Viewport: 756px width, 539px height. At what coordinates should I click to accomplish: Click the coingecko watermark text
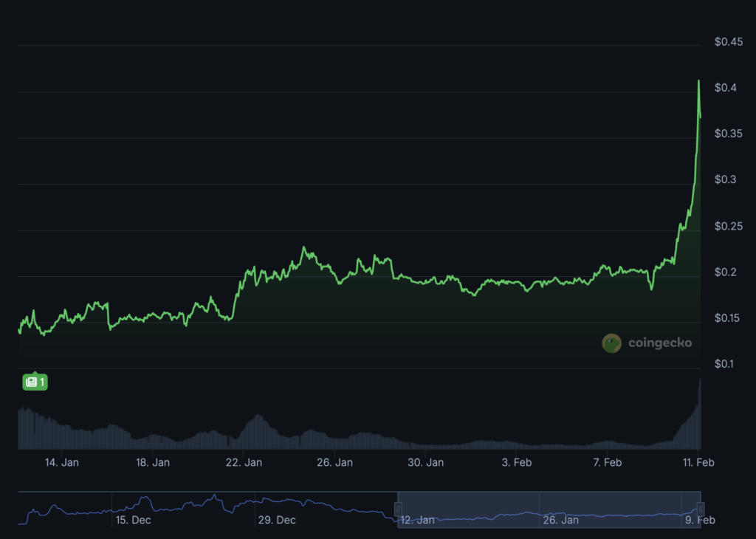pyautogui.click(x=660, y=343)
